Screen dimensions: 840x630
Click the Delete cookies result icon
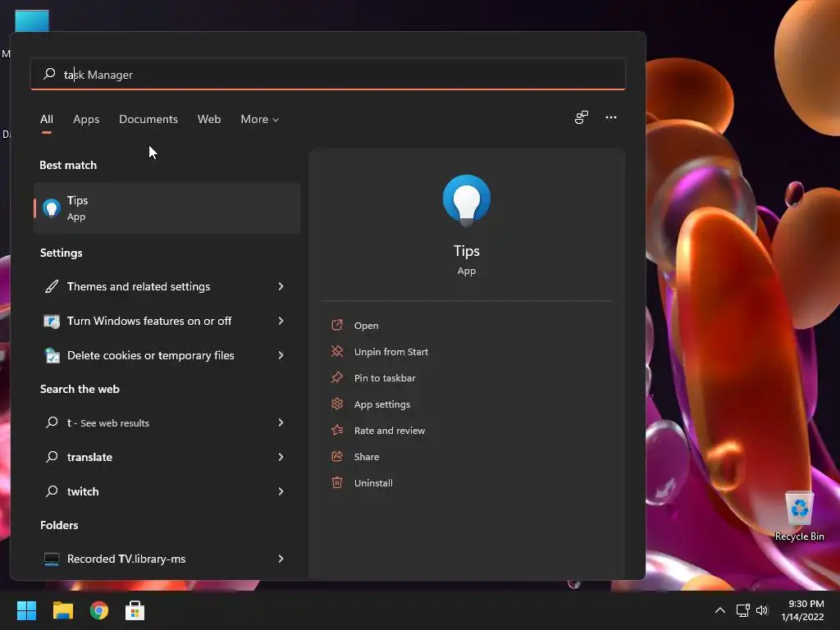[x=52, y=355]
